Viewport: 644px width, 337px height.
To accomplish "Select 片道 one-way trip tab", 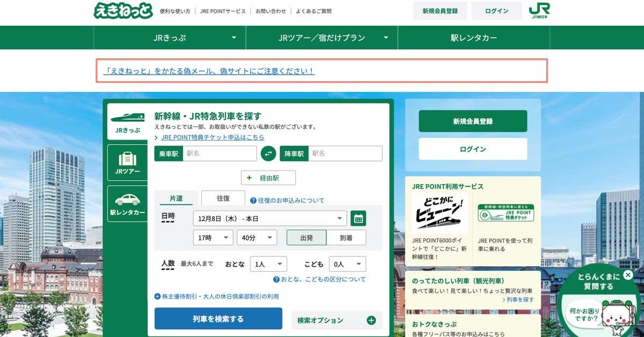I will pyautogui.click(x=176, y=198).
